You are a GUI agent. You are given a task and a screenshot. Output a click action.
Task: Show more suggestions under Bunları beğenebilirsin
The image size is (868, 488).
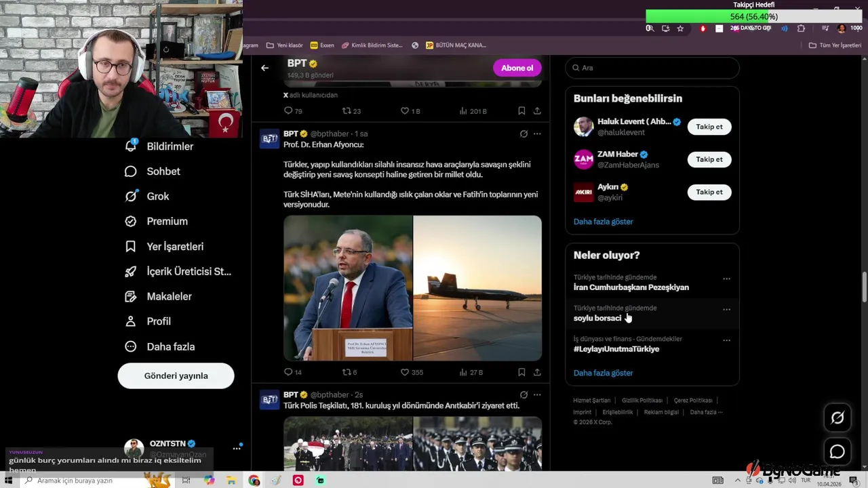tap(603, 222)
